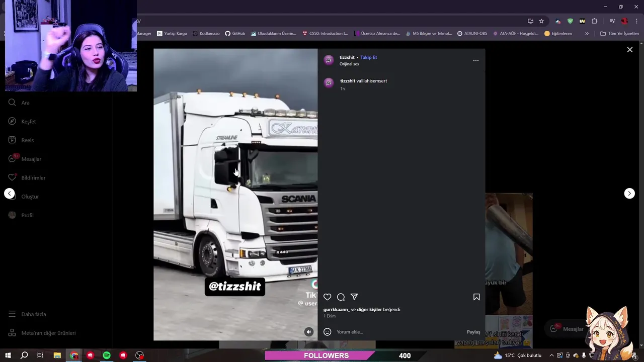Open tizzshit profile from header username
The width and height of the screenshot is (644, 362).
[347, 57]
